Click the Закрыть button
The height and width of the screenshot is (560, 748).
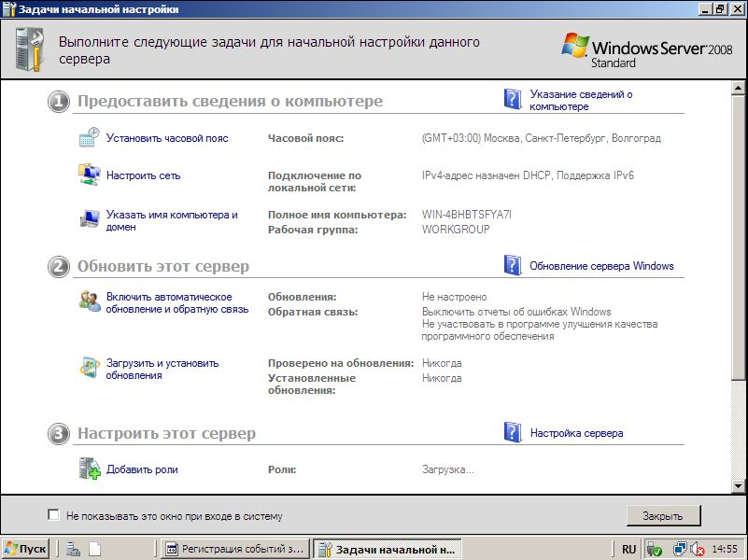point(663,516)
